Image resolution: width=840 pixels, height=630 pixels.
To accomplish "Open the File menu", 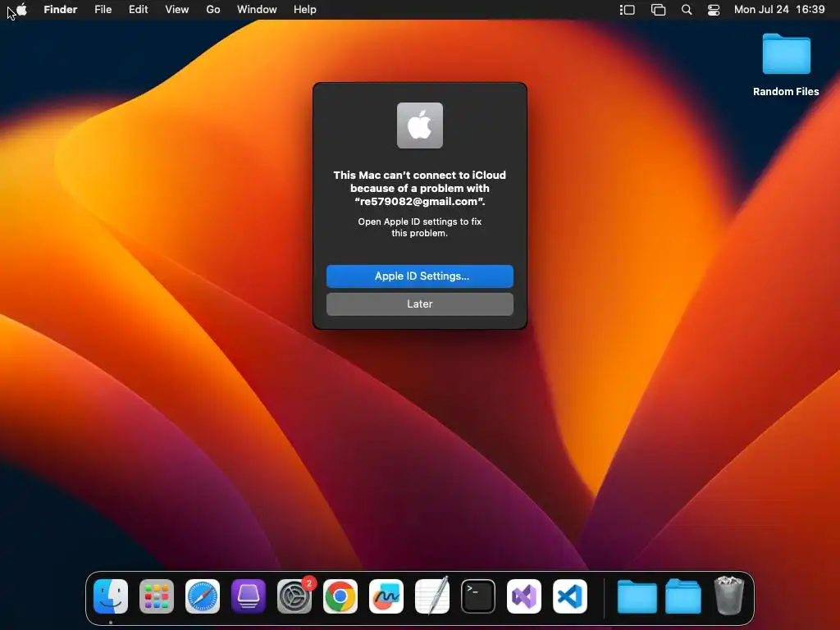I will (103, 10).
